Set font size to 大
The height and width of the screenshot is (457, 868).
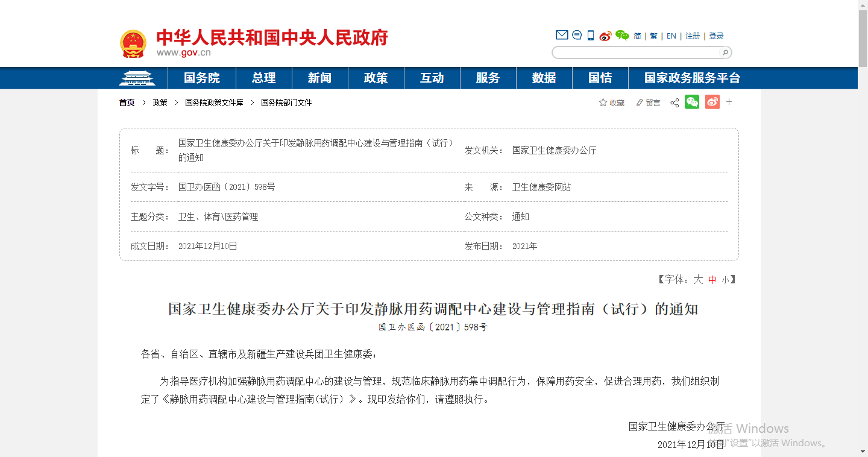point(698,280)
